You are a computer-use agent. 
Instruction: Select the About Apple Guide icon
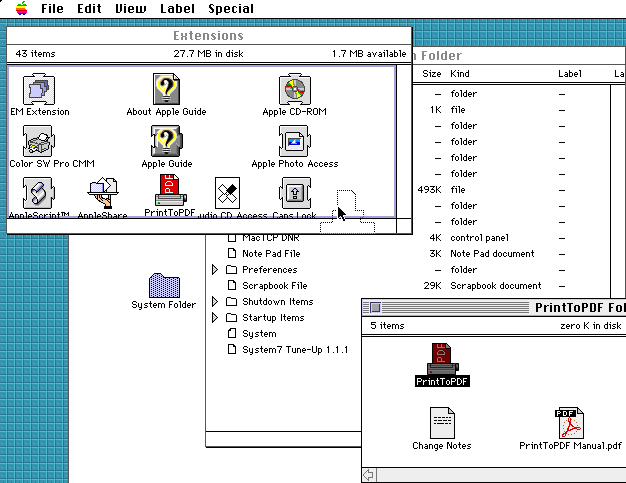166,89
